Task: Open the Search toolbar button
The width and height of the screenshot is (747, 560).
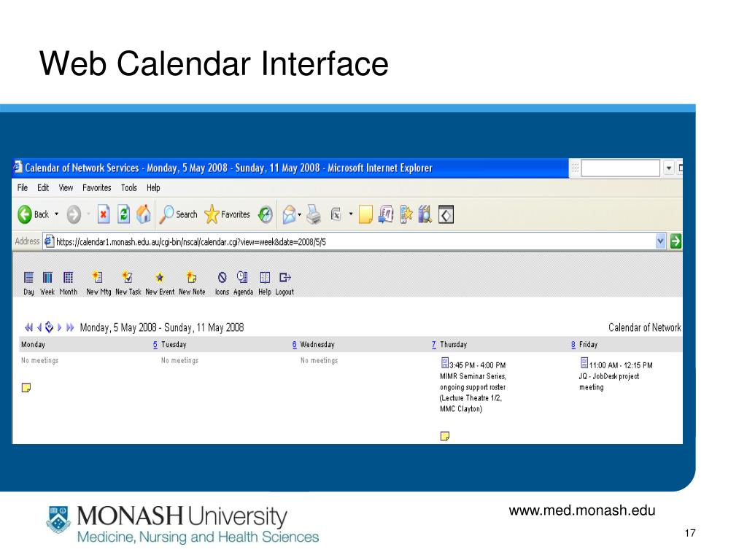Action: [178, 214]
